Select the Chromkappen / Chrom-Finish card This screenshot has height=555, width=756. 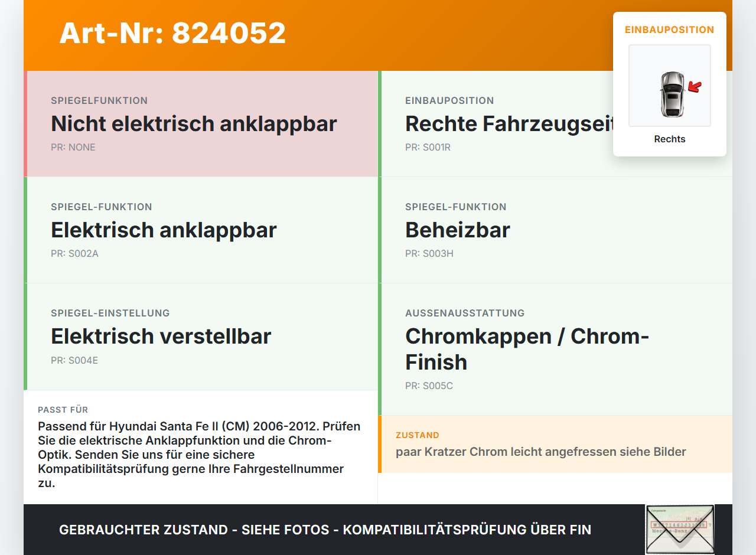(x=555, y=350)
